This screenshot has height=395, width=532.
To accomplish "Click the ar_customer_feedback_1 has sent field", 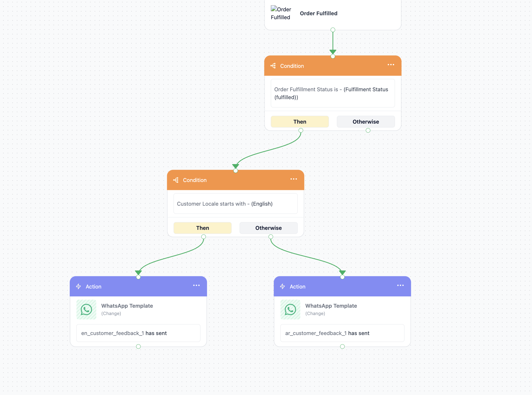I will tap(342, 333).
